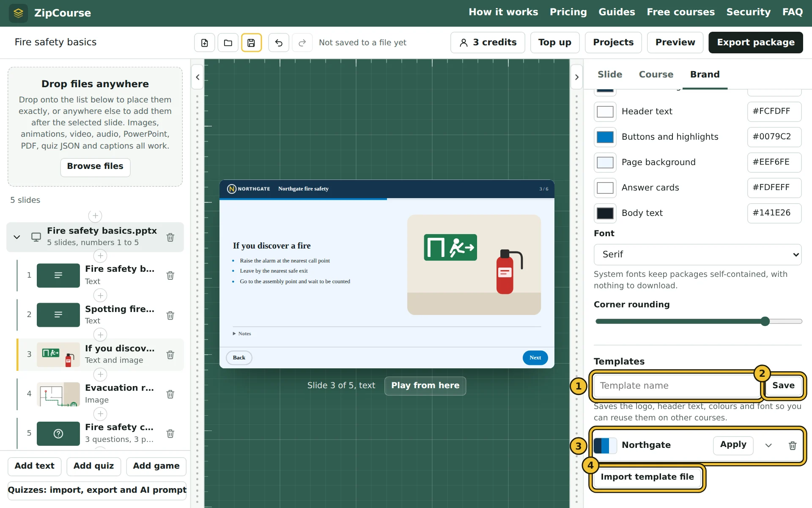Click the ZipCourse logo icon
The height and width of the screenshot is (508, 812).
(18, 13)
